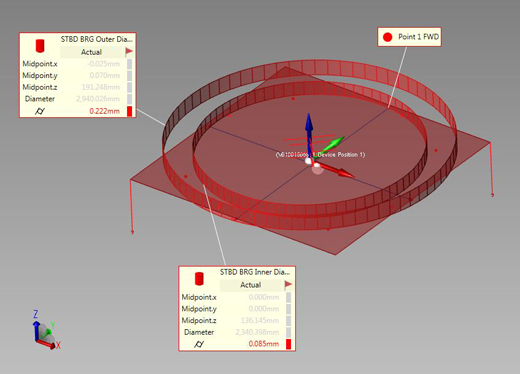Click red status bar beside 0.222mm value
The width and height of the screenshot is (520, 374).
coord(130,111)
